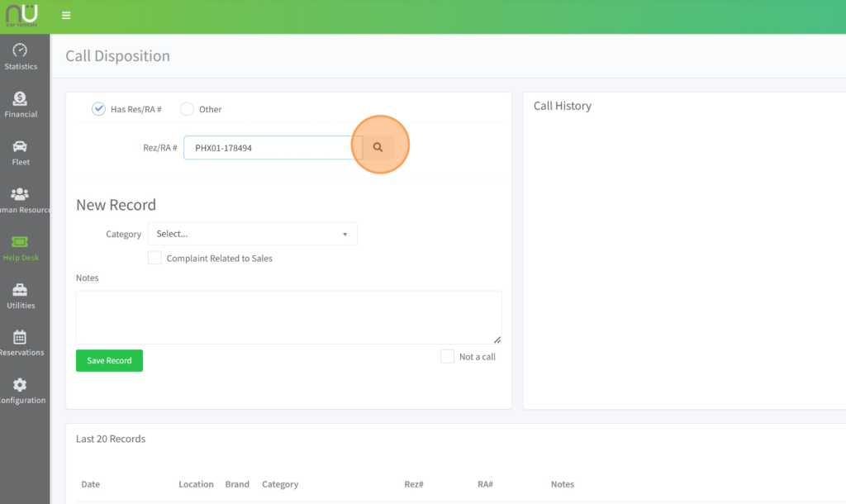Expand the Category Select dropdown

point(252,234)
